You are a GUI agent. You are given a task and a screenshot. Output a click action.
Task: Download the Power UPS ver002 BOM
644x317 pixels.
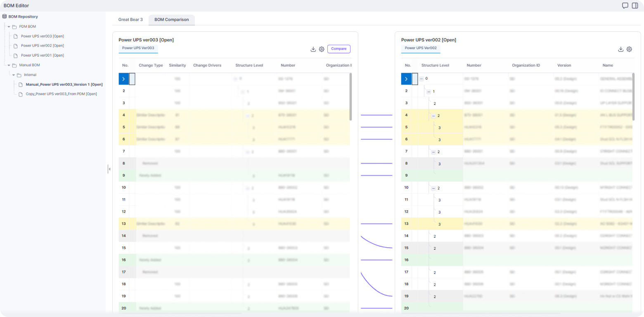tap(620, 49)
